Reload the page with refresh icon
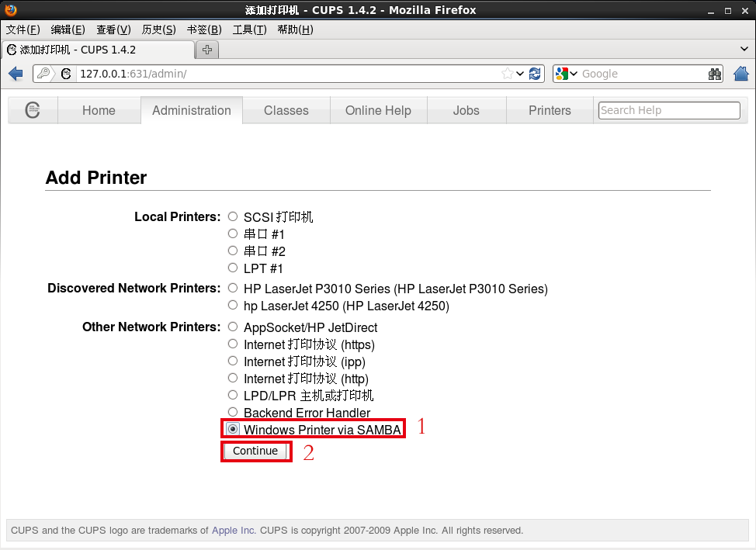The width and height of the screenshot is (756, 550). (535, 74)
